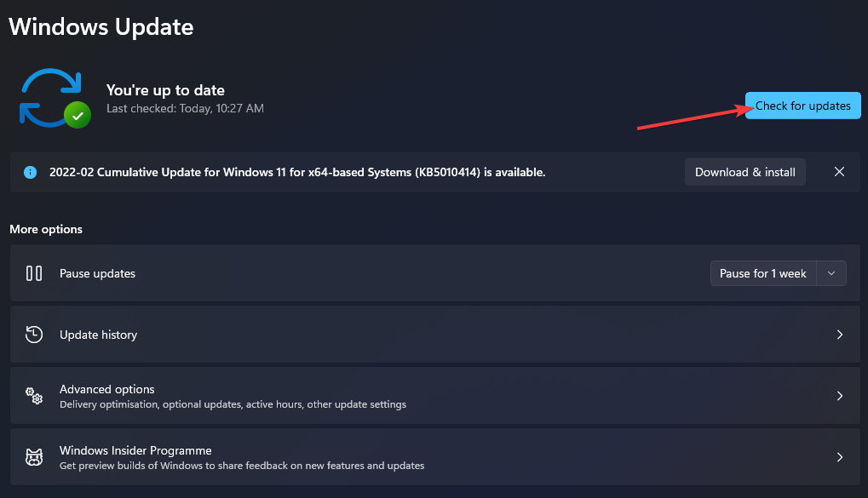Expand the Windows Insider Programme chevron
Screen dimensions: 868x498
(839, 457)
